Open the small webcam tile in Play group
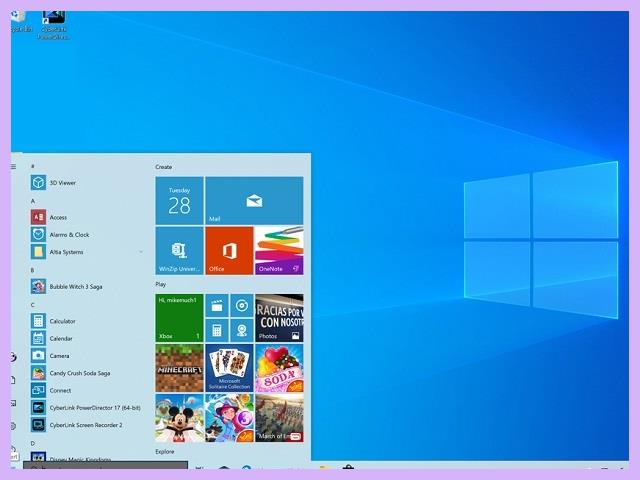 click(242, 330)
